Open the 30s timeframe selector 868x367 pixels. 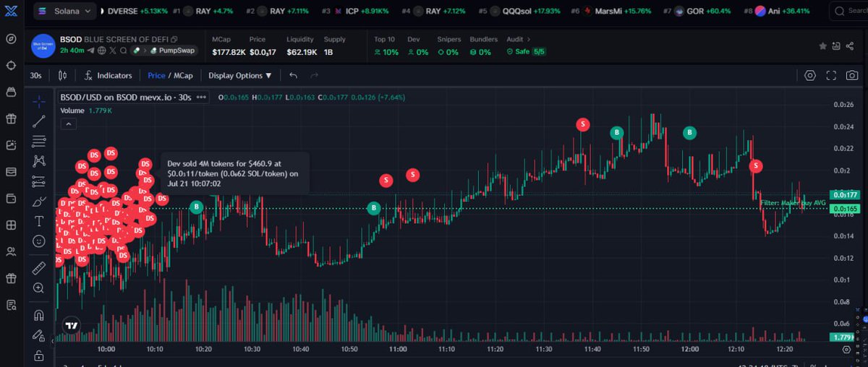tap(35, 75)
